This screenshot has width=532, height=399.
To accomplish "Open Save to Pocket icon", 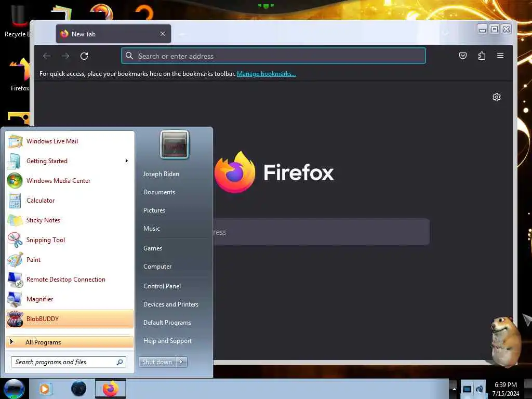I will pyautogui.click(x=463, y=56).
